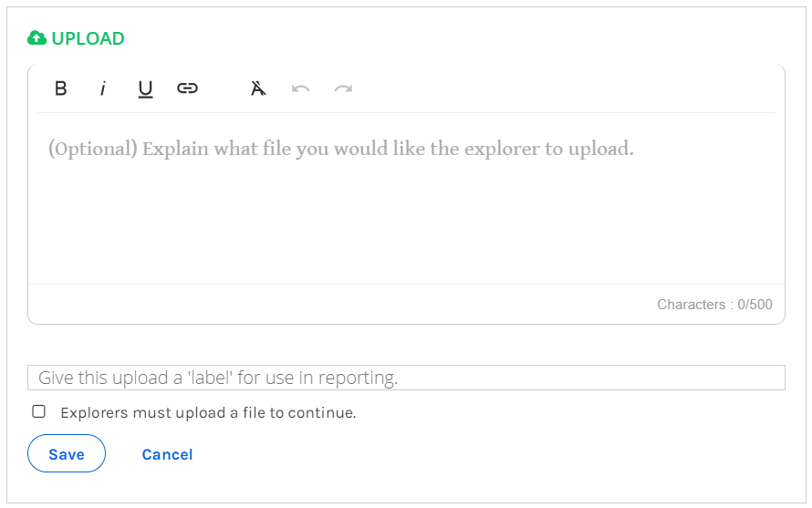Undo the last edit with the grey arrow
Image resolution: width=812 pixels, height=508 pixels.
301,88
